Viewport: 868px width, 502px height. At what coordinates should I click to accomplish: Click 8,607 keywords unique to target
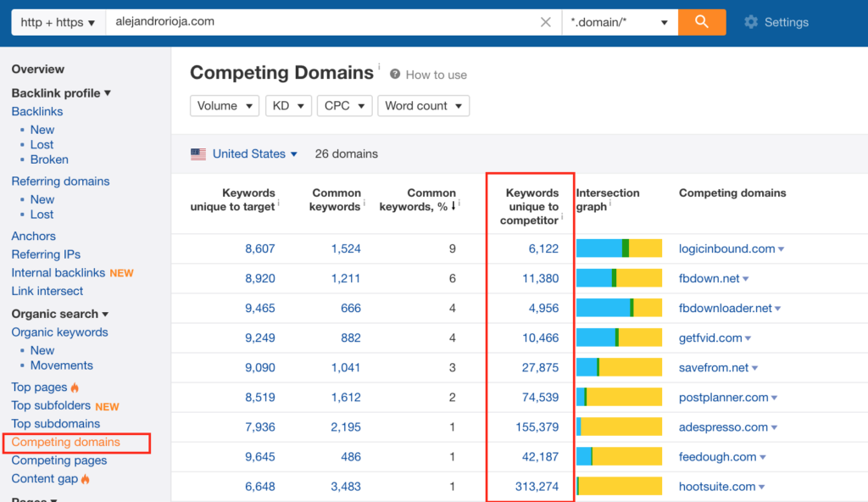point(260,248)
